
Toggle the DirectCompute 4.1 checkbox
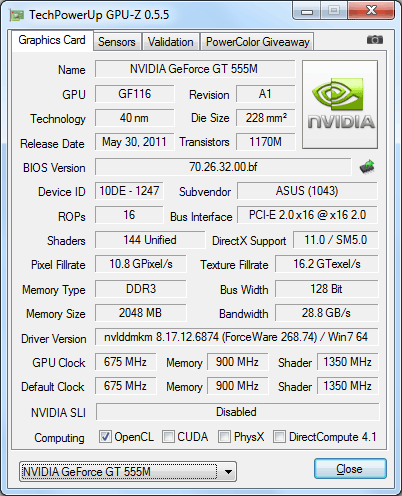(x=279, y=436)
